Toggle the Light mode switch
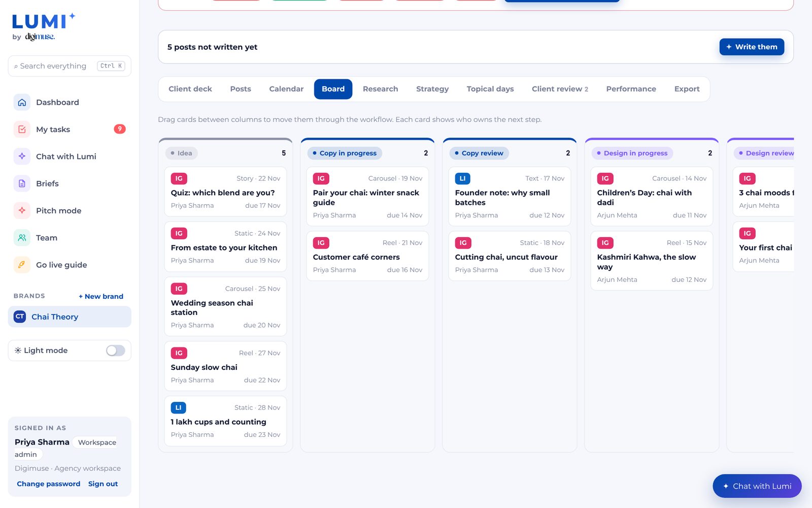The height and width of the screenshot is (508, 812). point(115,351)
